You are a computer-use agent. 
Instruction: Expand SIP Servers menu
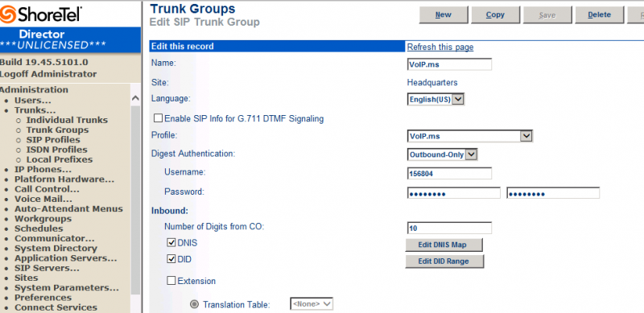coord(47,268)
